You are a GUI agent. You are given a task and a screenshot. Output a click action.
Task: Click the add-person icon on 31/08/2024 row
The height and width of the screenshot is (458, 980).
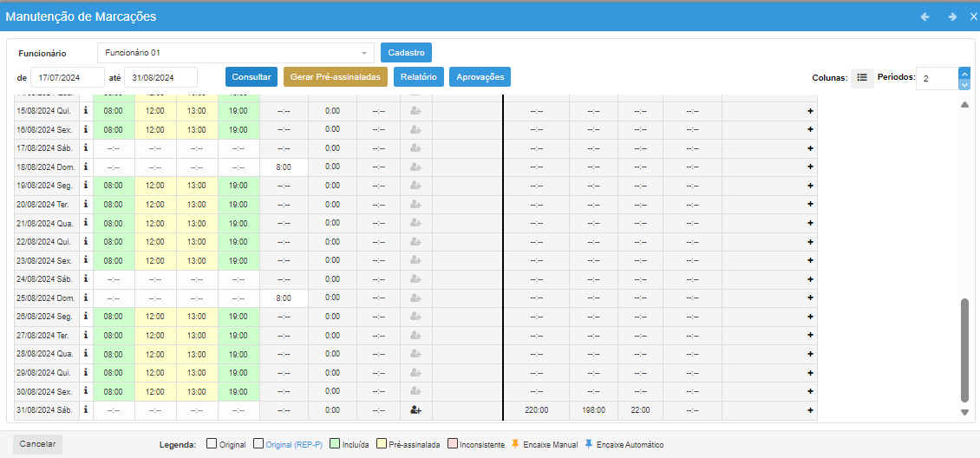click(x=416, y=409)
